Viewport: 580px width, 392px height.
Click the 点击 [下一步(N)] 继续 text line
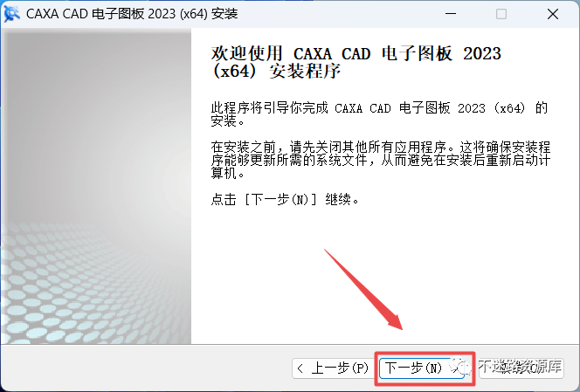coord(285,200)
